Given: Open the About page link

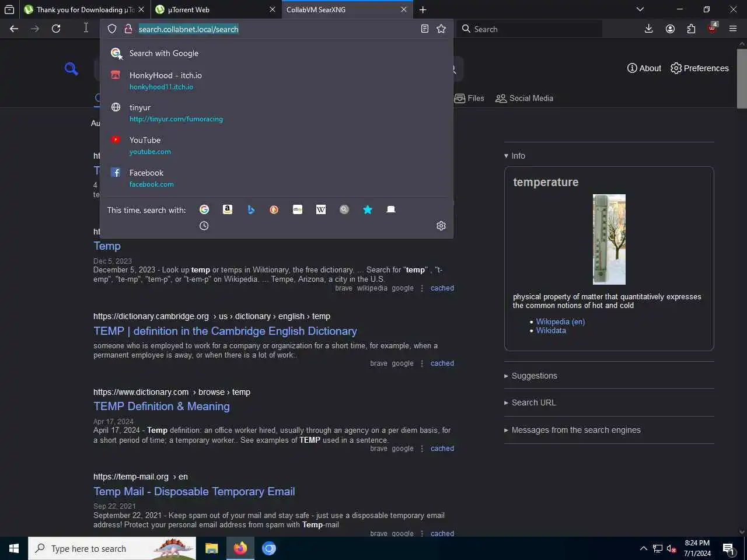Looking at the screenshot, I should 644,68.
